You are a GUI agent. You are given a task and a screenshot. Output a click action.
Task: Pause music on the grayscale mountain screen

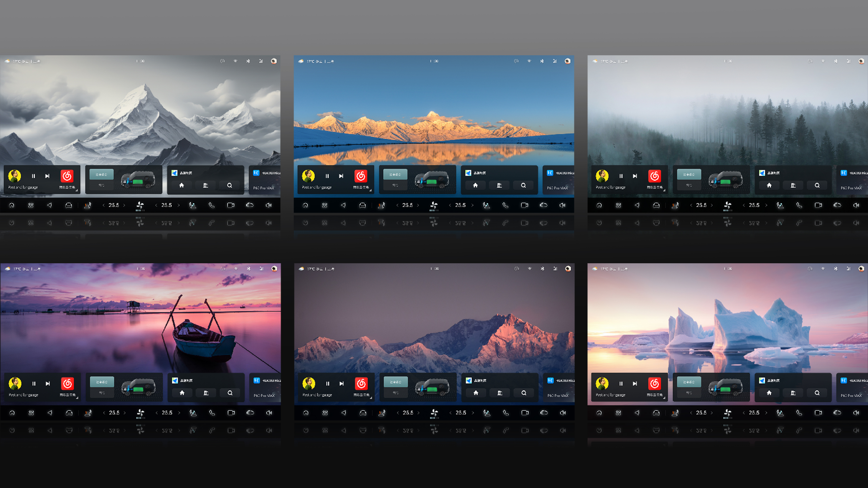pos(33,176)
